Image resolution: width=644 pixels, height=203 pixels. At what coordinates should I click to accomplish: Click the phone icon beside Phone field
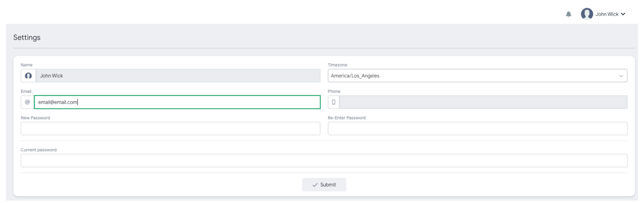[x=334, y=102]
